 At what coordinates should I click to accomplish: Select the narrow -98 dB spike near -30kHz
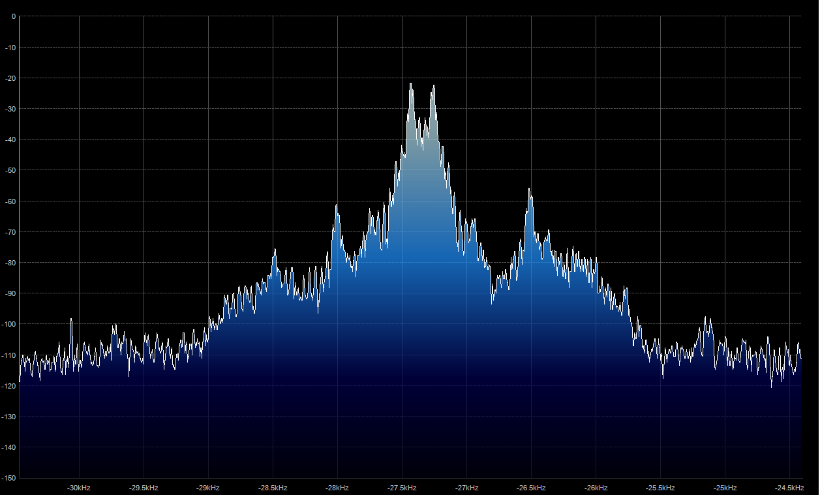70,319
